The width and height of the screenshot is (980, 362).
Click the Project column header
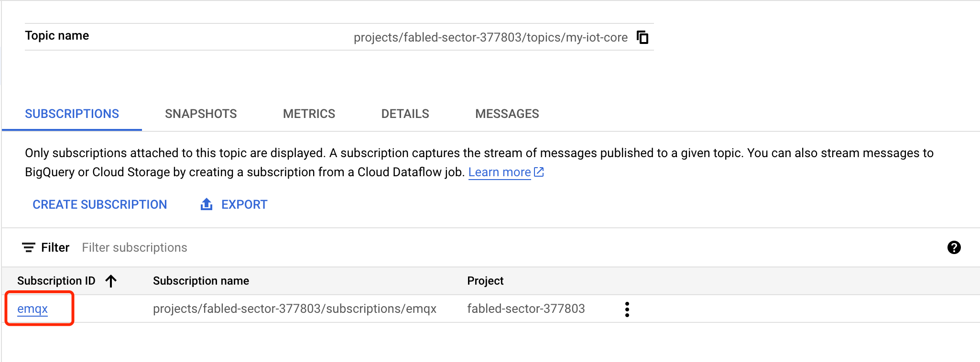[485, 281]
